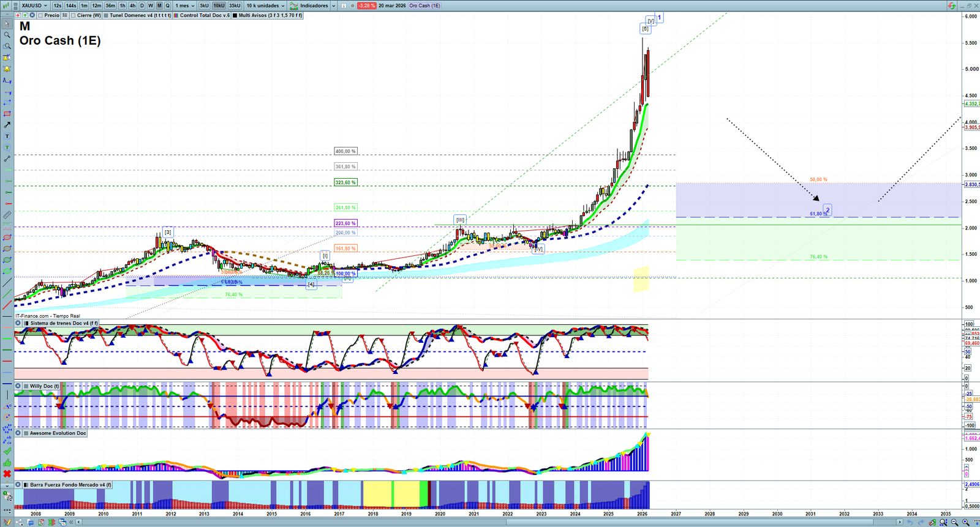This screenshot has height=527, width=980.
Task: Choose the ruler measurement tool
Action: click(7, 215)
